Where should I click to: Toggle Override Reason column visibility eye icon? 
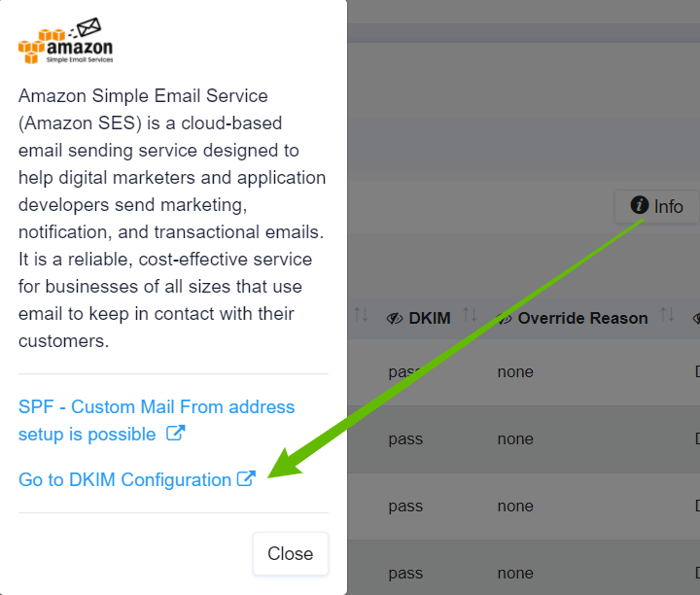point(505,318)
